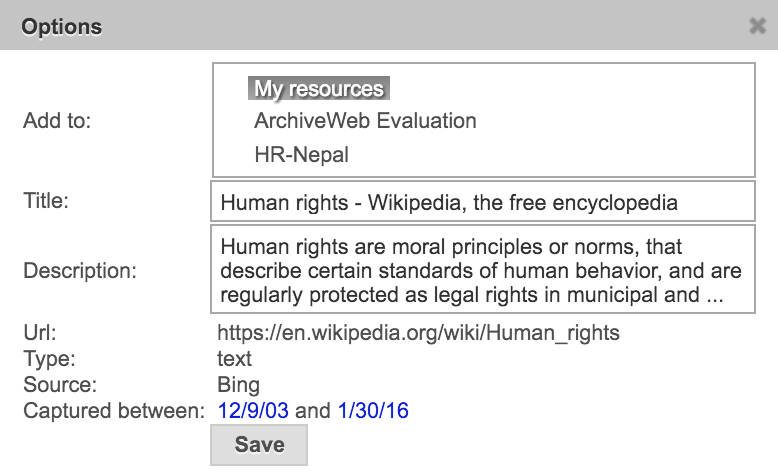Click inside the Description text area

(482, 269)
